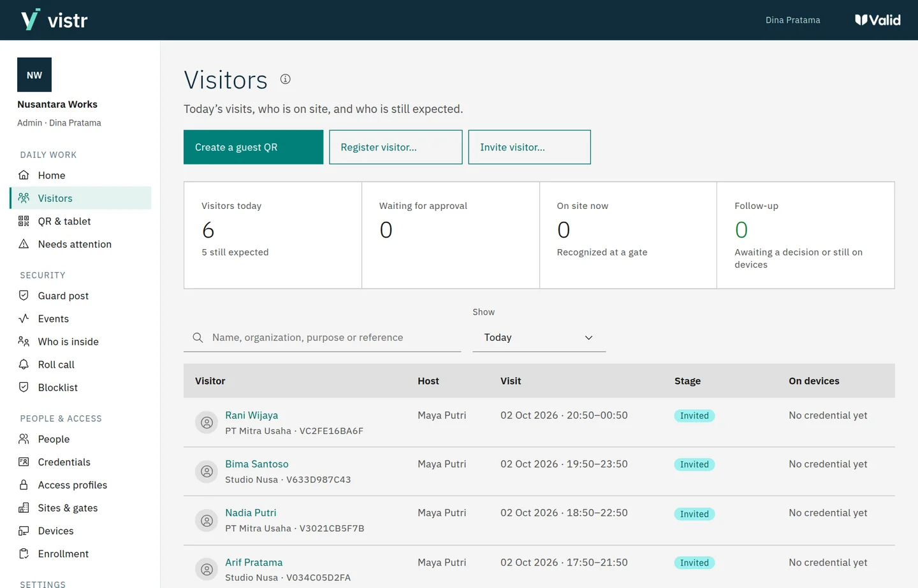Click the On devices column header
The width and height of the screenshot is (918, 588).
click(814, 381)
